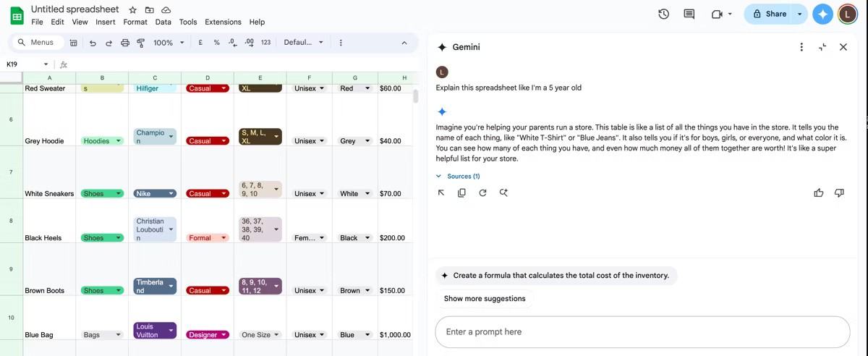Click the Enter a prompt here field
868x356 pixels.
pos(642,331)
